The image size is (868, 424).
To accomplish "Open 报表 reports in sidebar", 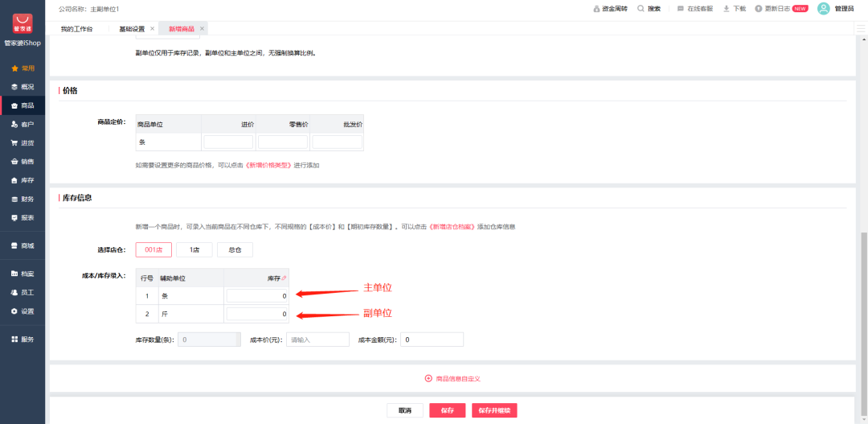I will point(23,218).
